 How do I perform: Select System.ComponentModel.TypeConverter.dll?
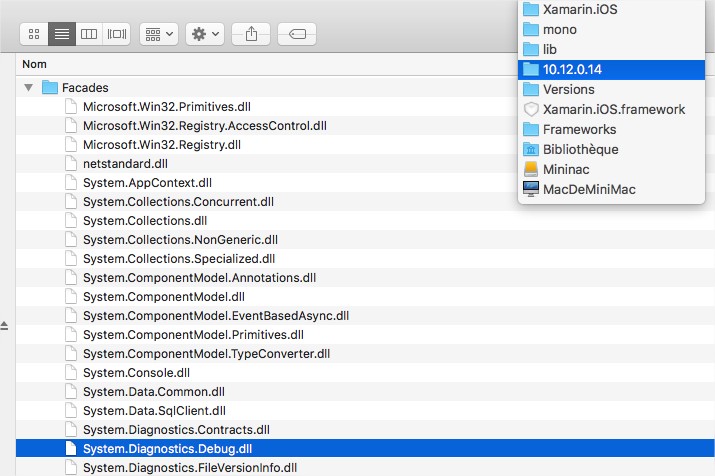pyautogui.click(x=207, y=354)
